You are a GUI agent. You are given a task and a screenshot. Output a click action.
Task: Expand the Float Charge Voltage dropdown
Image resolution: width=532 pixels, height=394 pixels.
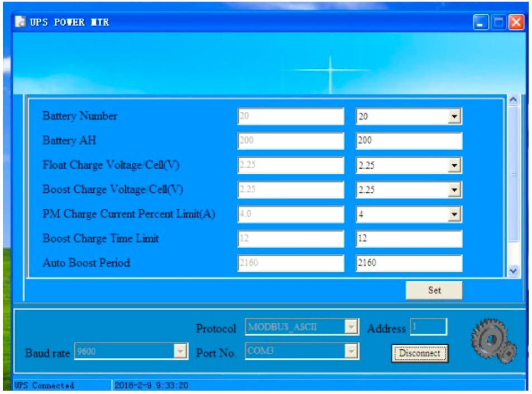[x=455, y=165]
